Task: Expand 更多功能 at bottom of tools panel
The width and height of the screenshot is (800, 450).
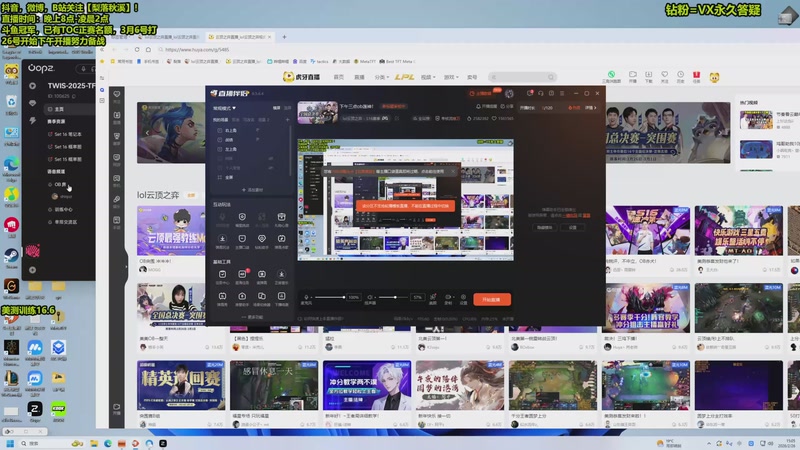Action: (x=252, y=317)
